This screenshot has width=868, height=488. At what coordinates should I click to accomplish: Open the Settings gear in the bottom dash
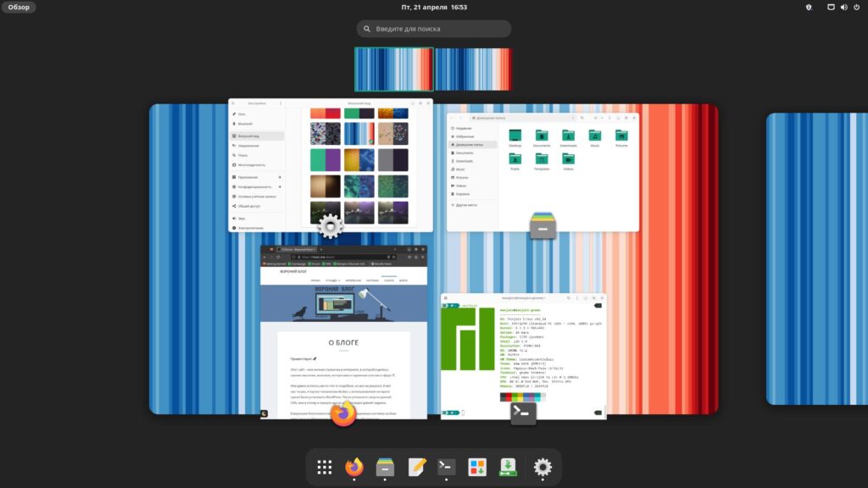542,467
